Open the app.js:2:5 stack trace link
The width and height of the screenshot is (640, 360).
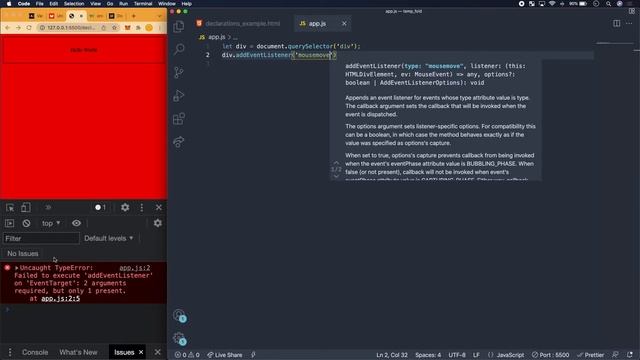tap(60, 298)
